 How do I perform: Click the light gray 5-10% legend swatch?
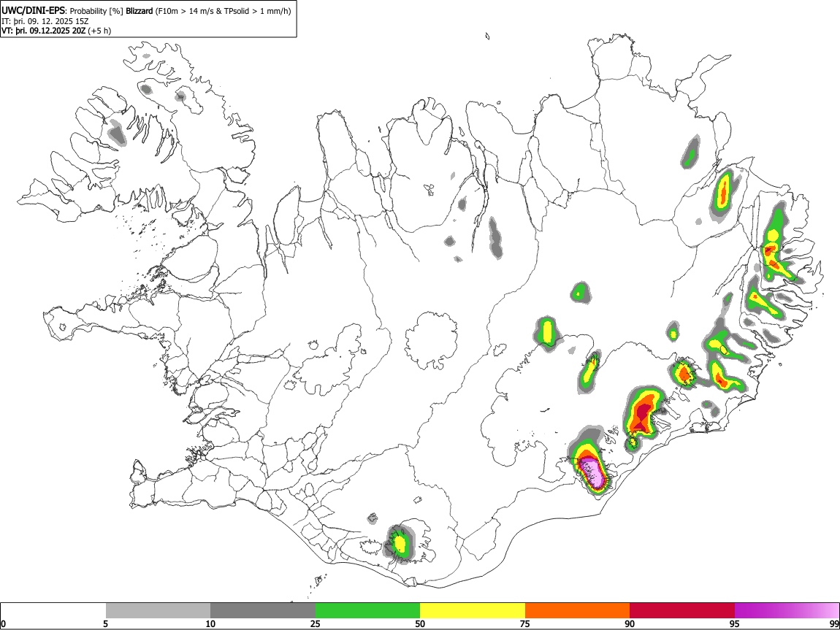coord(158,610)
